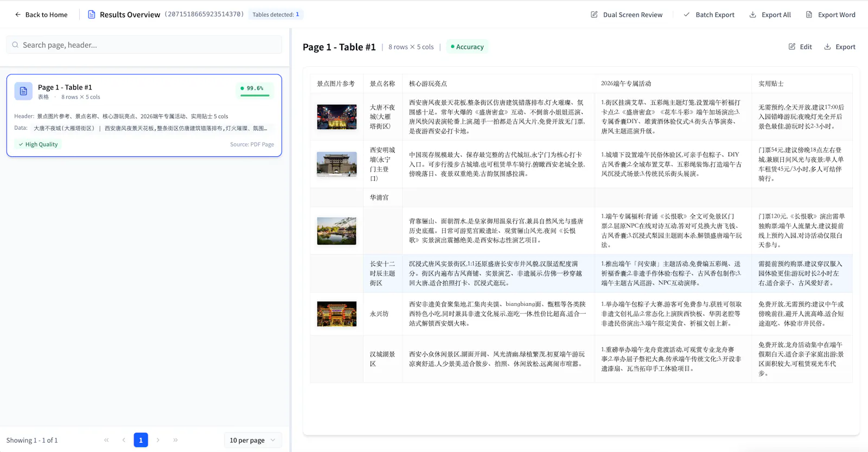Open Dual Screen Review
This screenshot has height=452, width=868.
[627, 15]
